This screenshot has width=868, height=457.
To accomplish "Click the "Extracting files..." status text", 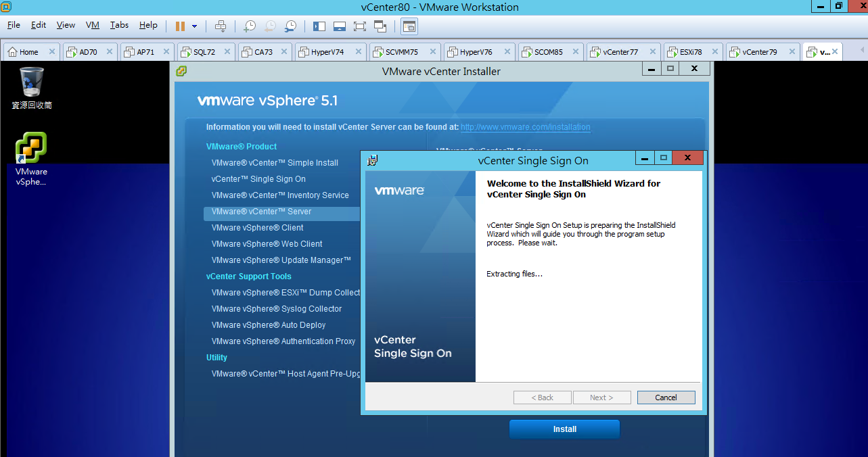I will (x=515, y=274).
